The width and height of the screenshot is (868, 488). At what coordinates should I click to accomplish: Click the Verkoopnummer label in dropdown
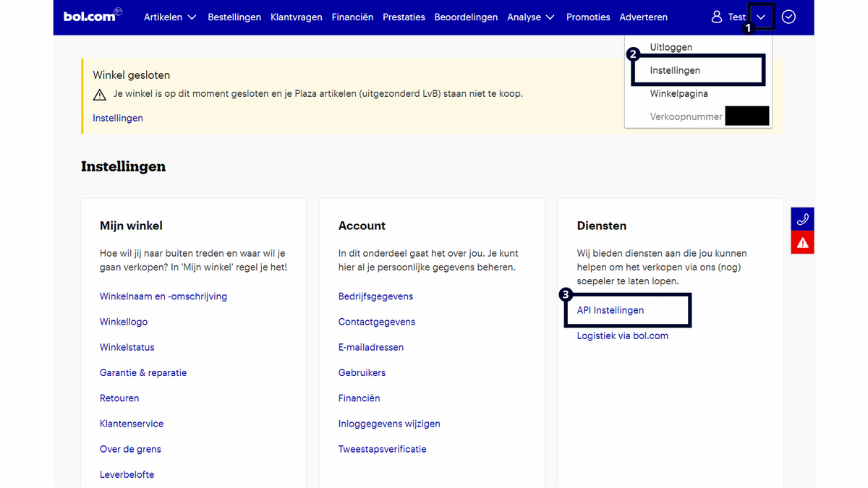(686, 116)
